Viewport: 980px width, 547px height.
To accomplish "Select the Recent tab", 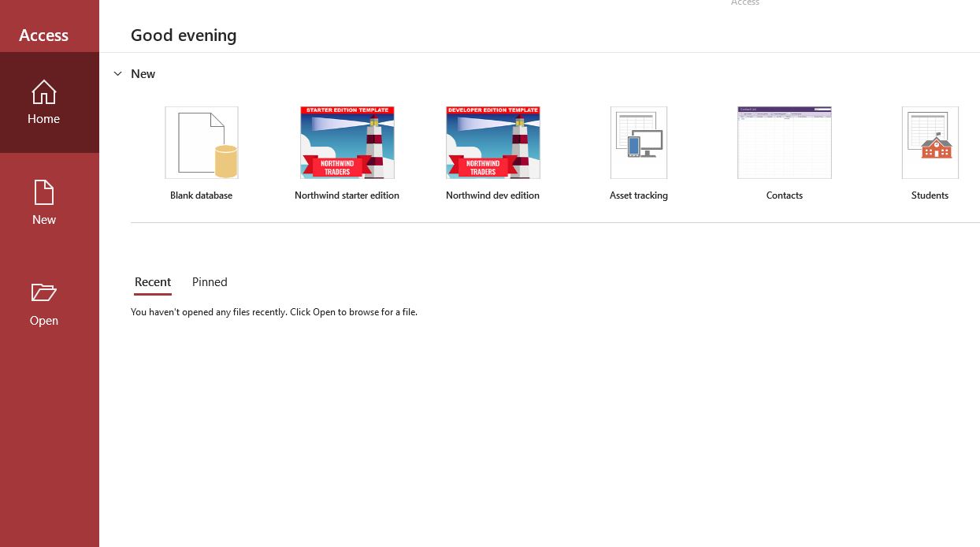I will click(152, 282).
